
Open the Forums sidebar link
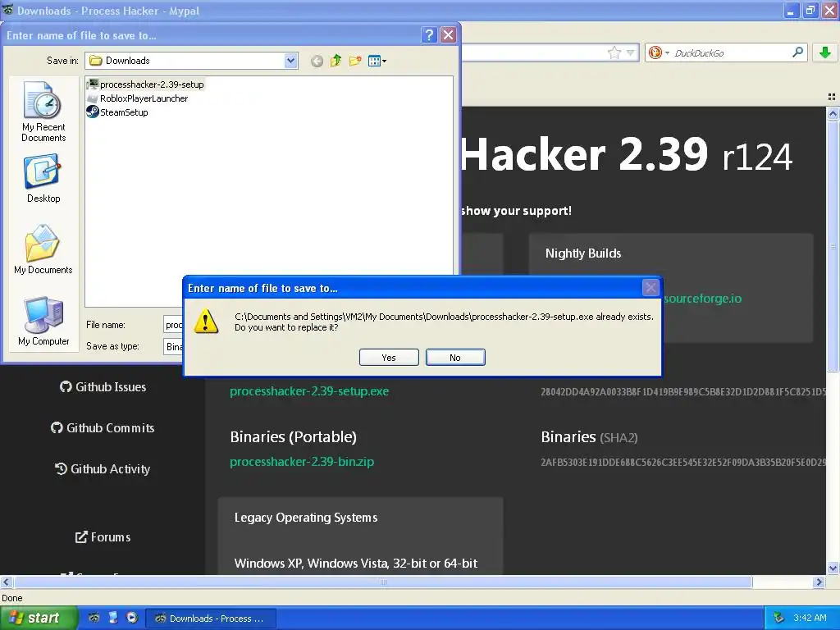(x=103, y=536)
